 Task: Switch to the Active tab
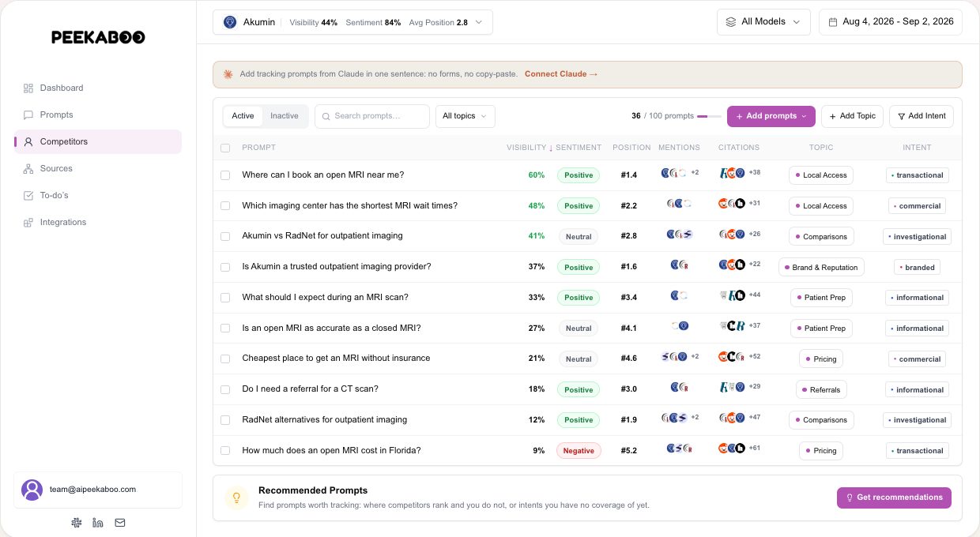[x=243, y=116]
